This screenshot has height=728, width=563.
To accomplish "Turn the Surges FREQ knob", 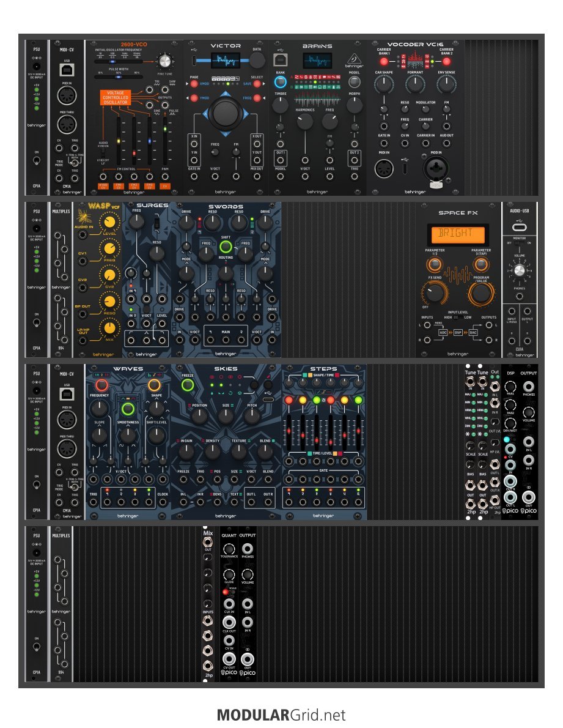I will point(136,223).
